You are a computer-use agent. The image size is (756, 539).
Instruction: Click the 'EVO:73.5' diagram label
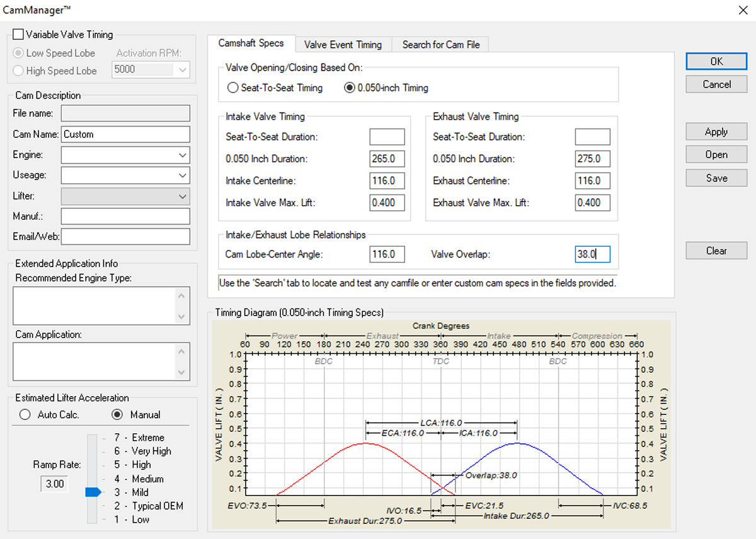click(x=248, y=505)
